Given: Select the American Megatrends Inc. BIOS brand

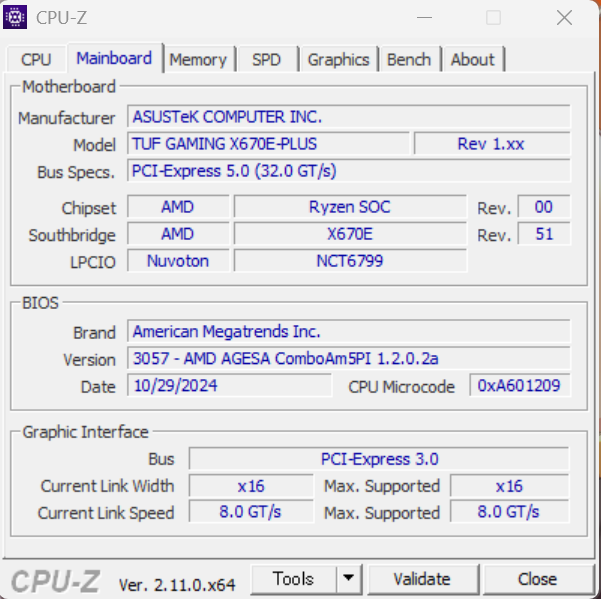Looking at the screenshot, I should click(x=349, y=331).
